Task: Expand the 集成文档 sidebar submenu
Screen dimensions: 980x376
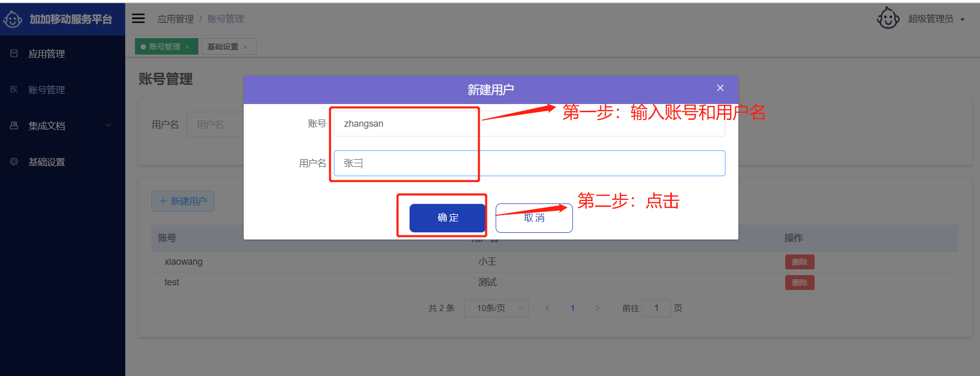Action: point(108,125)
